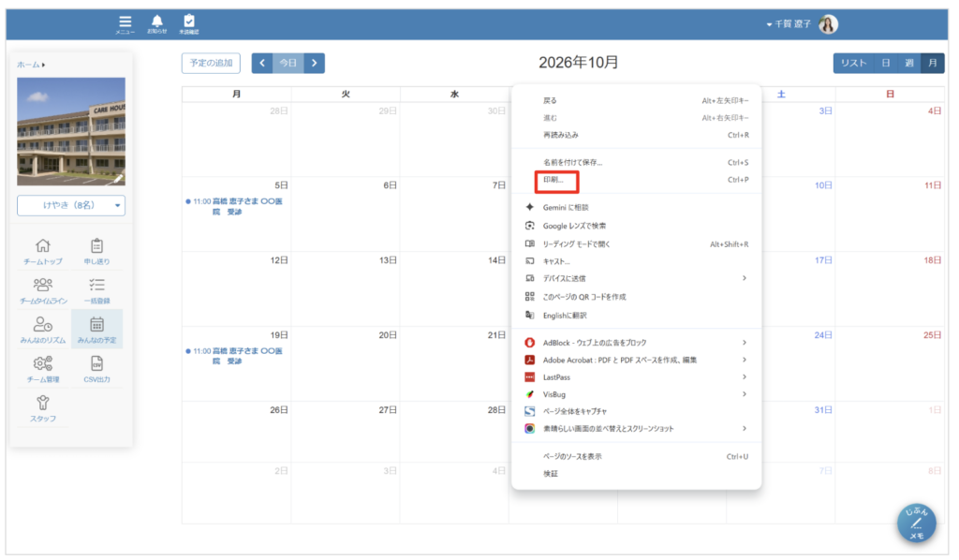Screen dimensions: 959x560
Task: Switch to the 週 week view
Action: pyautogui.click(x=909, y=63)
